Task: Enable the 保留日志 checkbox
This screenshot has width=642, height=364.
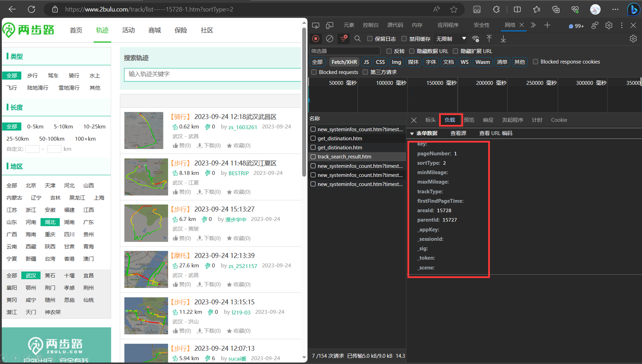Action: coord(370,39)
